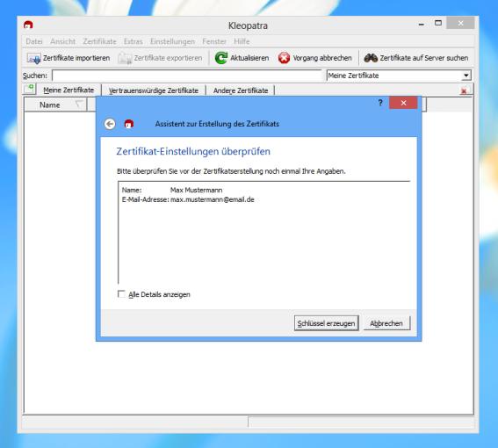Switch to the Andere Zertifikate tab

point(241,90)
